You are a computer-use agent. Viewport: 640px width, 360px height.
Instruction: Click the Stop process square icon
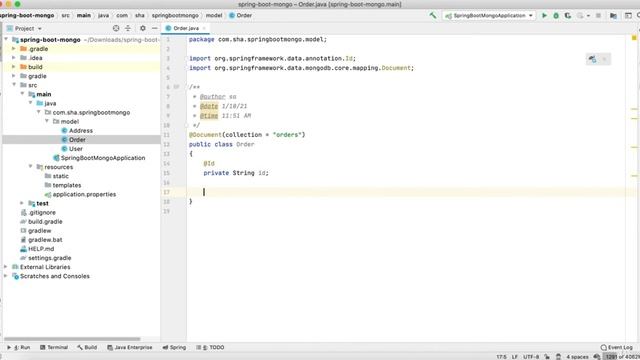click(x=598, y=16)
